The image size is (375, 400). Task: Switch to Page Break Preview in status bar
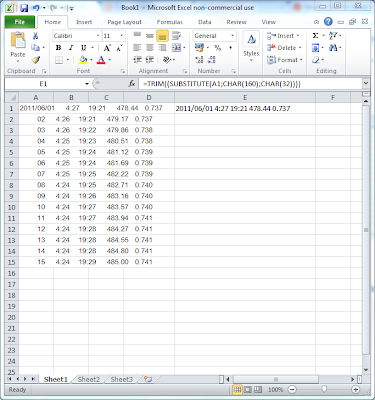258,389
